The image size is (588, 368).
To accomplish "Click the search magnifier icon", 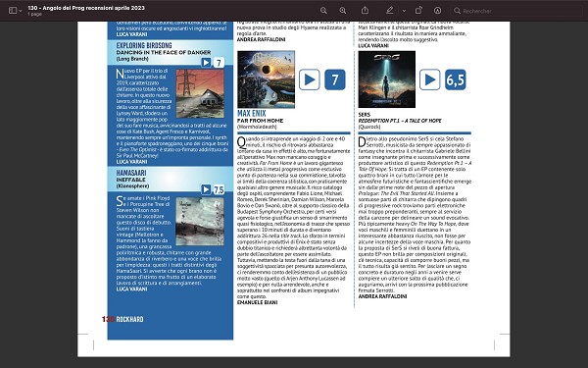I will click(457, 11).
